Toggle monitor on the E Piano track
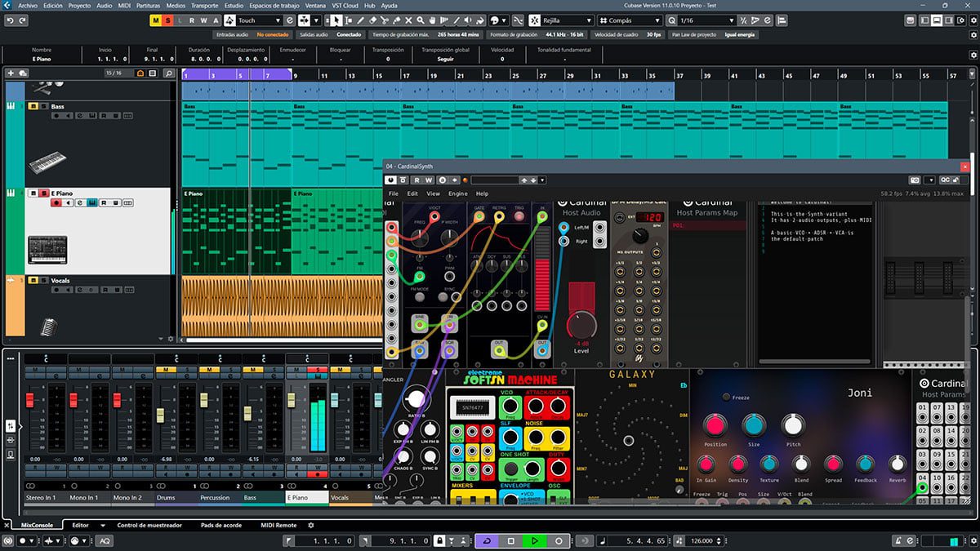 [69, 202]
